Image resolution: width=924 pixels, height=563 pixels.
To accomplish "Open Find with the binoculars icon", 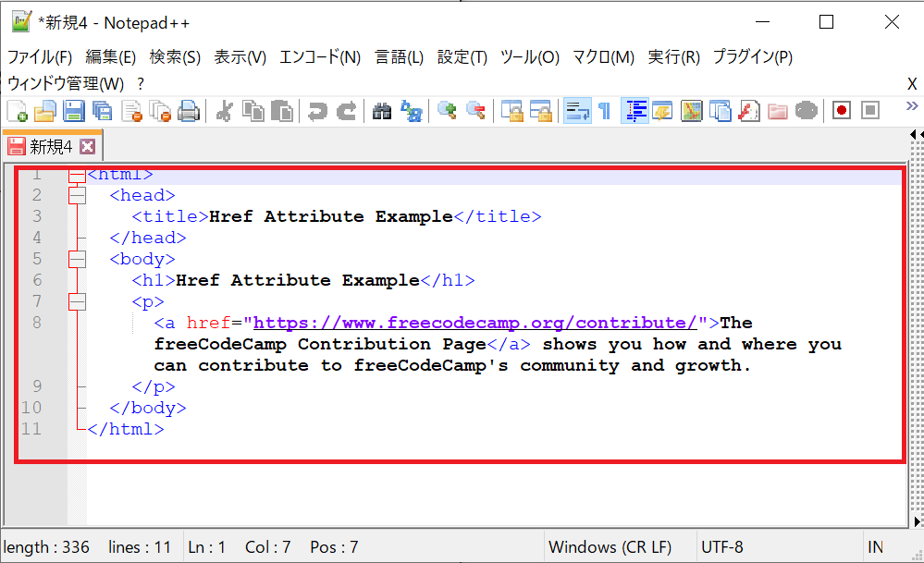I will 382,110.
